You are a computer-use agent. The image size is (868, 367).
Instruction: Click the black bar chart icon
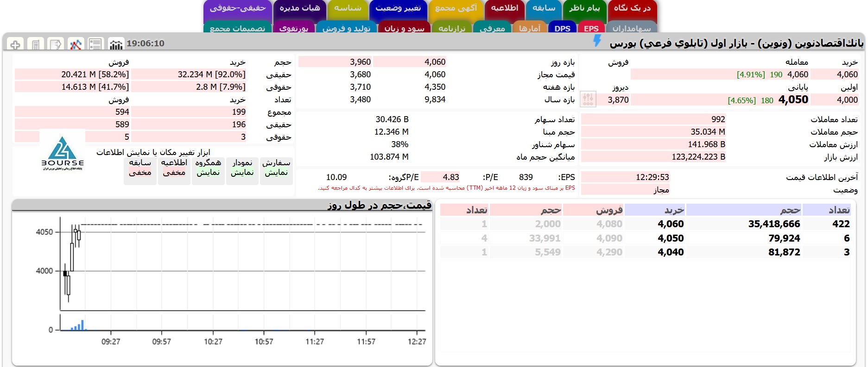pos(116,44)
